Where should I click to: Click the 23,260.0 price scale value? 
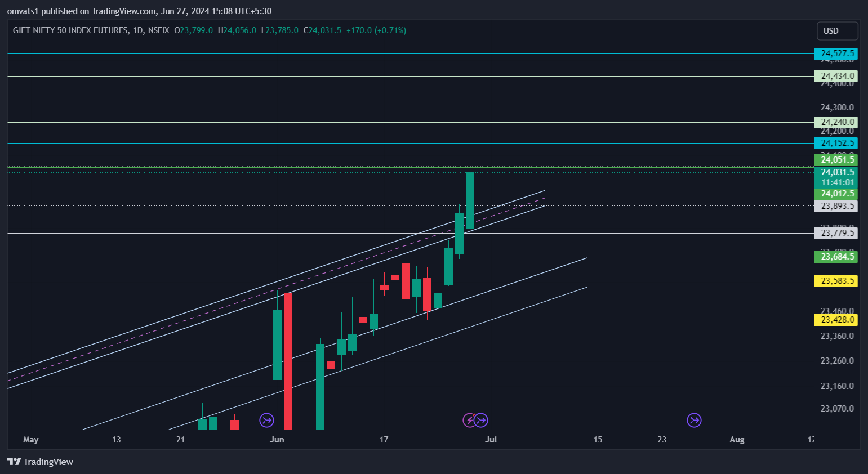[837, 361]
